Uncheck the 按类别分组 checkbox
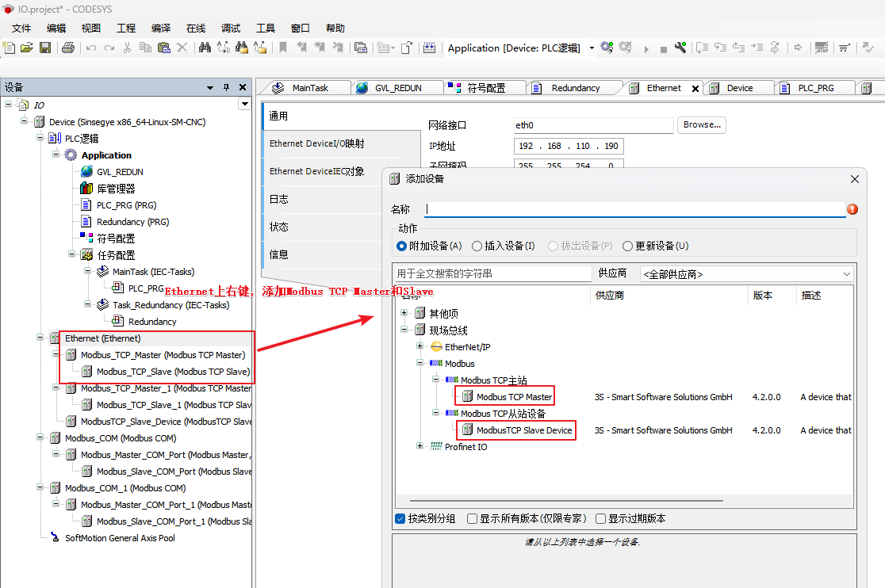The image size is (885, 588). pyautogui.click(x=400, y=519)
